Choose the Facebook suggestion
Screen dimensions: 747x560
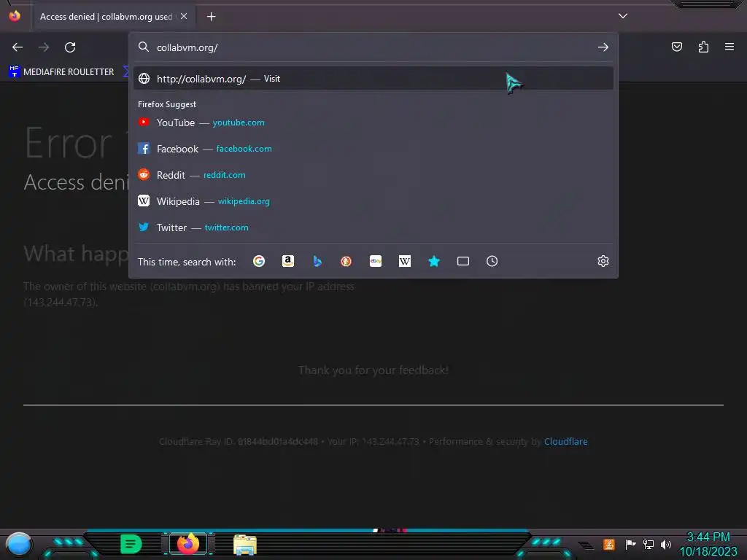[x=373, y=149]
